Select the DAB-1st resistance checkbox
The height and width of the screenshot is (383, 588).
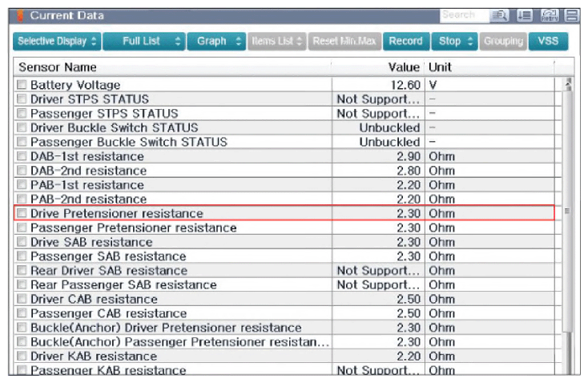[22, 156]
